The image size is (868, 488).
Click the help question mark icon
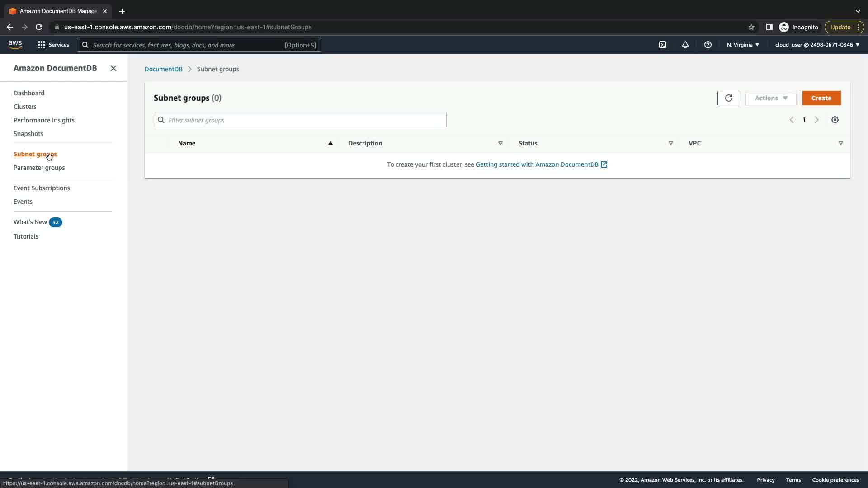708,45
